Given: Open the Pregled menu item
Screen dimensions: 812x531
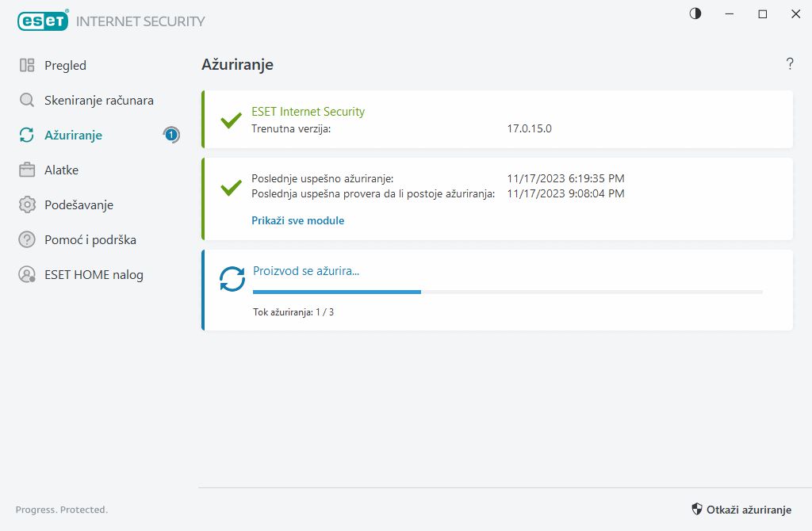Looking at the screenshot, I should 65,66.
